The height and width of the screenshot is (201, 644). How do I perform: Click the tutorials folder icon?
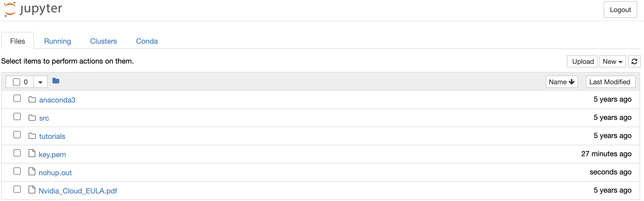32,136
